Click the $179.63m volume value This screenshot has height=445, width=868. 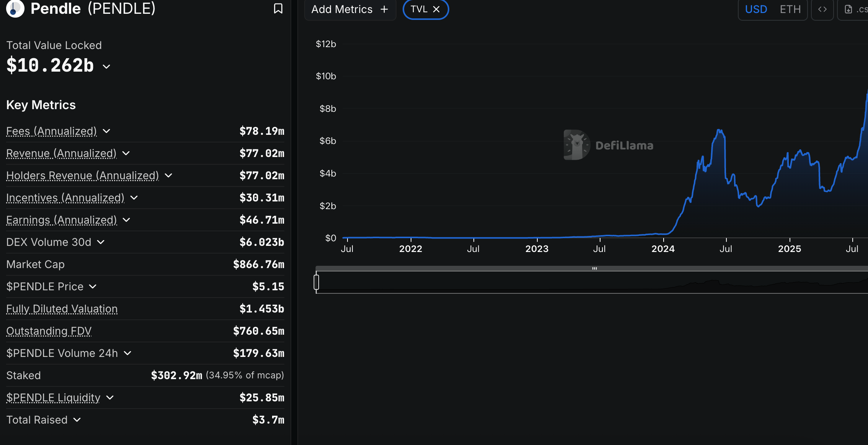pyautogui.click(x=259, y=353)
